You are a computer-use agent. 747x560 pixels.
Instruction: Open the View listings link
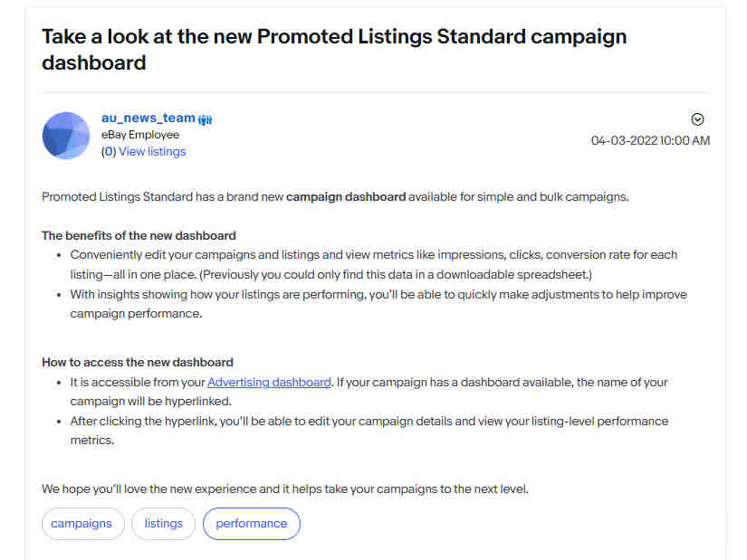pyautogui.click(x=152, y=151)
